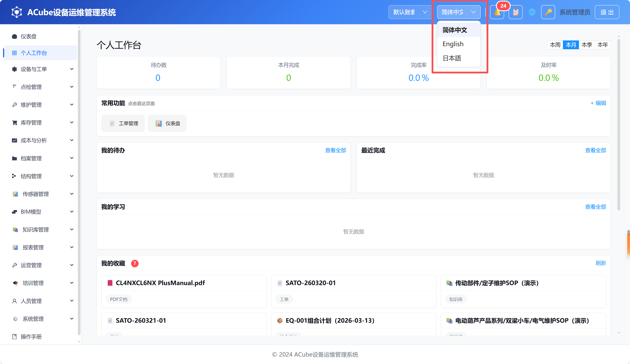Click the red 7 favorites count badge
The width and height of the screenshot is (630, 364).
(x=135, y=263)
